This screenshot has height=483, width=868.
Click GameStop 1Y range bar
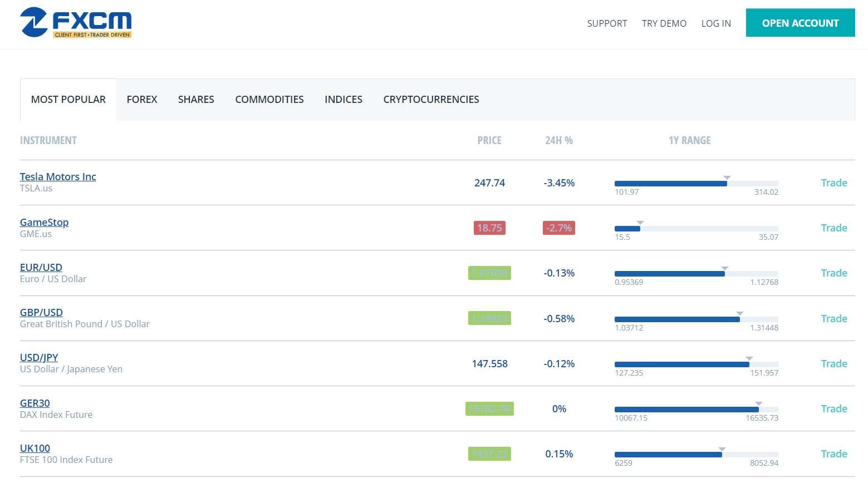tap(697, 229)
